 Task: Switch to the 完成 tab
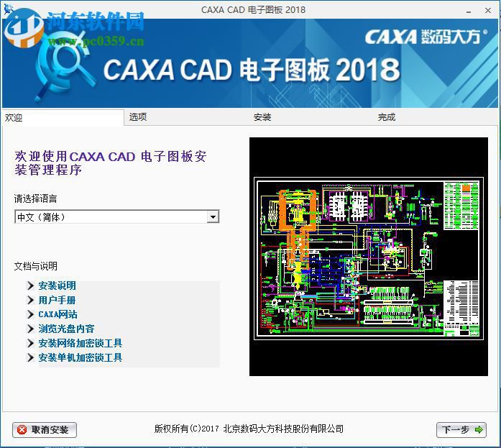(387, 117)
